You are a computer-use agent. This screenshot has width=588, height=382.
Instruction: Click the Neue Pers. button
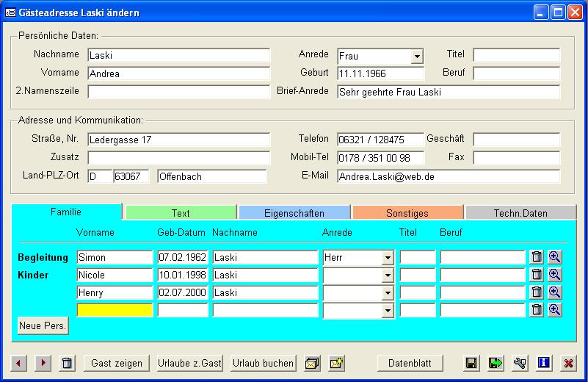[x=43, y=325]
